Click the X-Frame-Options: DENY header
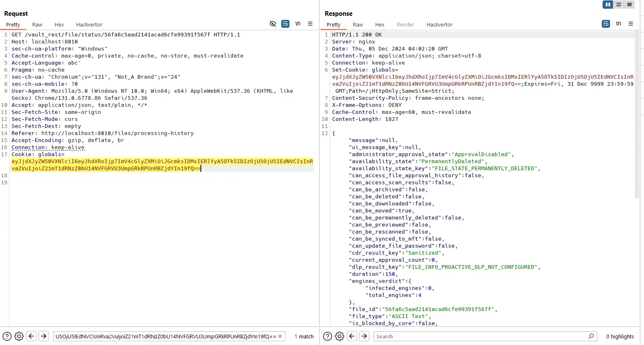 (x=367, y=105)
